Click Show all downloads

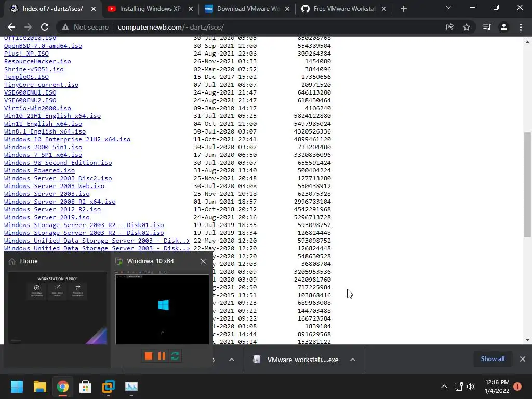click(x=493, y=359)
